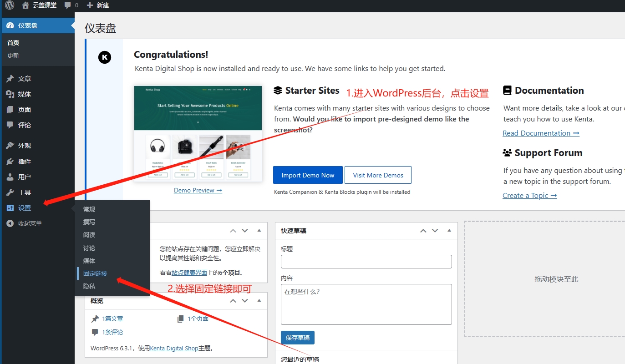Open 更新 under dashboard menu
Image resolution: width=625 pixels, height=364 pixels.
click(x=13, y=56)
